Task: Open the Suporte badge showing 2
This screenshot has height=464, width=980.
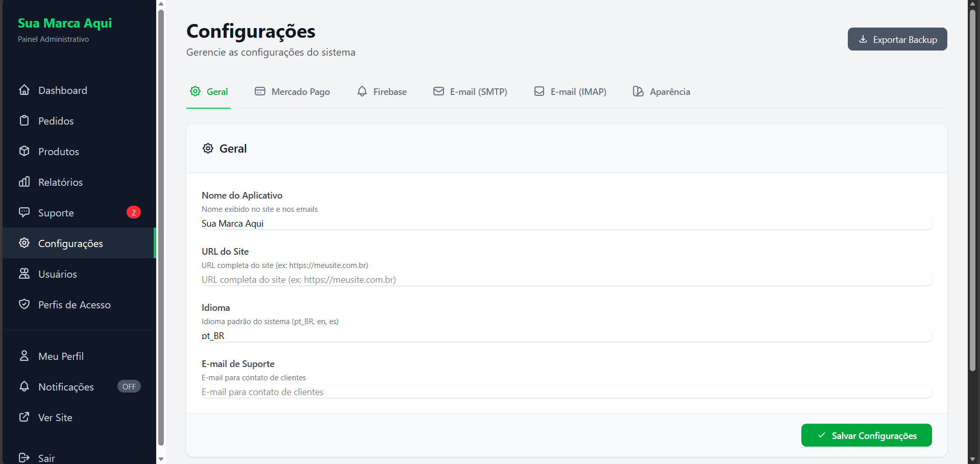Action: 134,212
